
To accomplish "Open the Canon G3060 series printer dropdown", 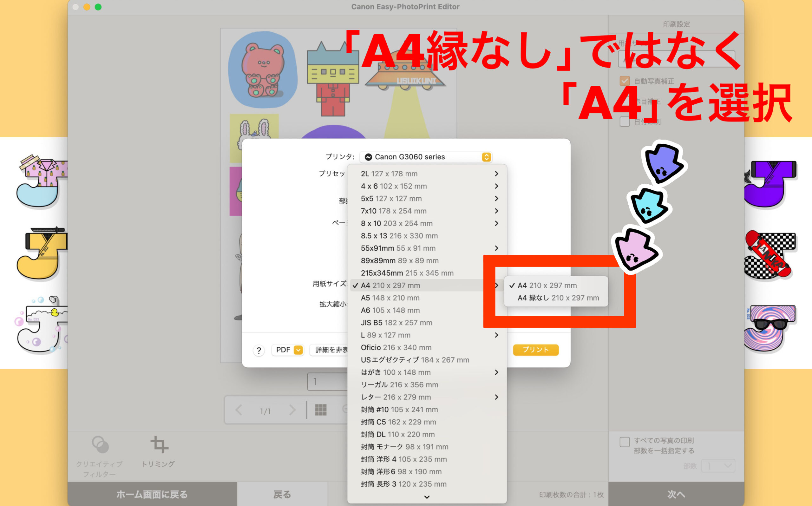I will click(426, 157).
